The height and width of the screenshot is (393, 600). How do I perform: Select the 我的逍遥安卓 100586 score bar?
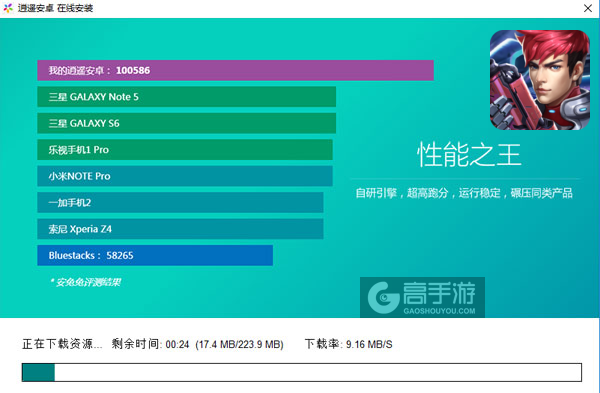click(x=235, y=70)
